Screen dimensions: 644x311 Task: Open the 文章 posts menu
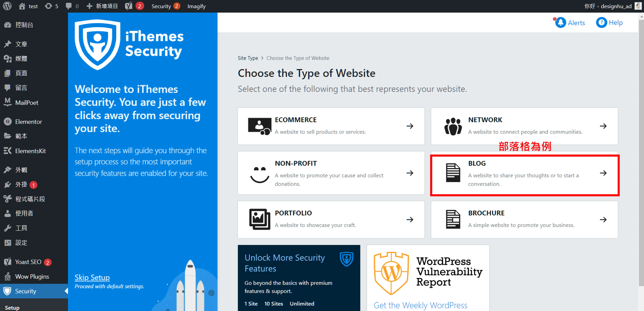(x=34, y=44)
